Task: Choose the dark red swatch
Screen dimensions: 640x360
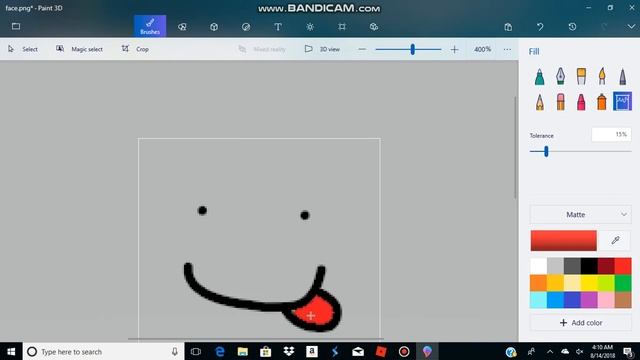Action: 606,266
